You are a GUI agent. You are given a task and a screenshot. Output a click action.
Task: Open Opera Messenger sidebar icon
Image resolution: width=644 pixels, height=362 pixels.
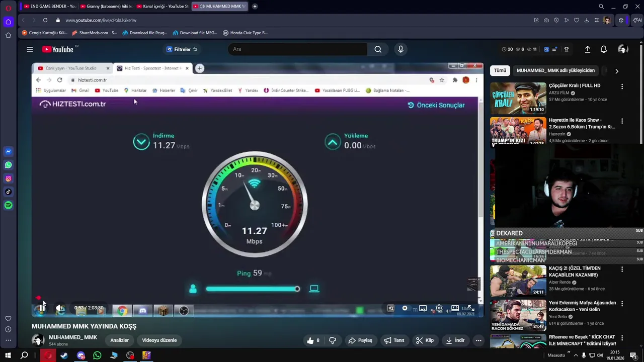8,151
